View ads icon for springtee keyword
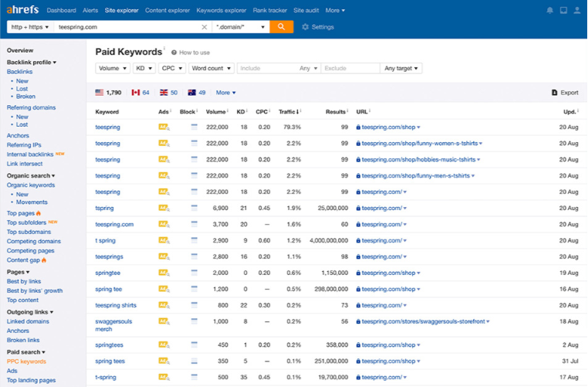This screenshot has height=387, width=588. (164, 273)
